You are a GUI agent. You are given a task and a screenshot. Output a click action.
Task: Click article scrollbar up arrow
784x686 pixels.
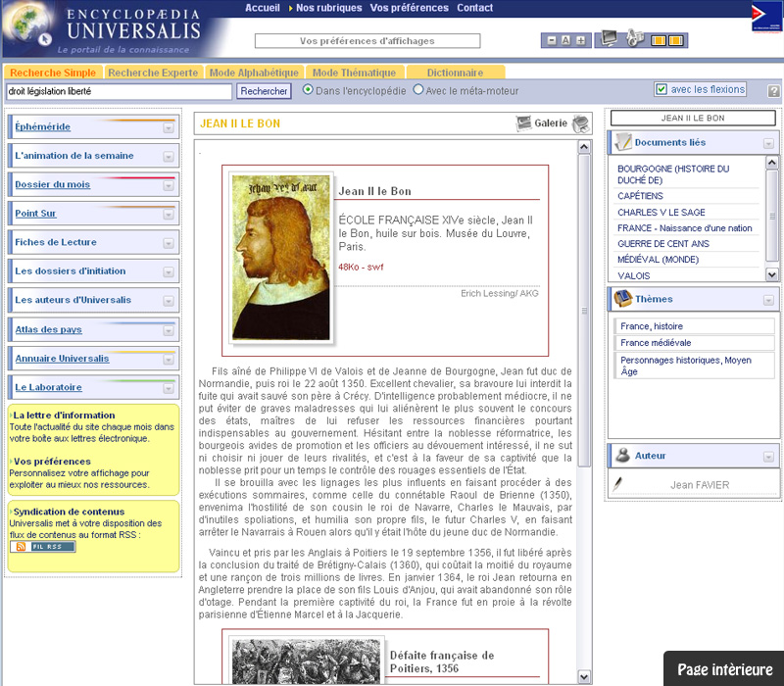[x=584, y=147]
